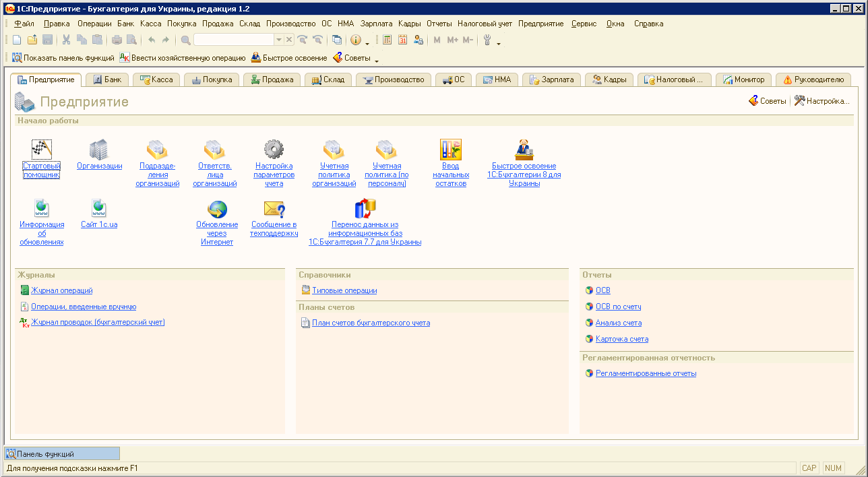868x477 pixels.
Task: Click the New document toolbar icon
Action: click(17, 40)
